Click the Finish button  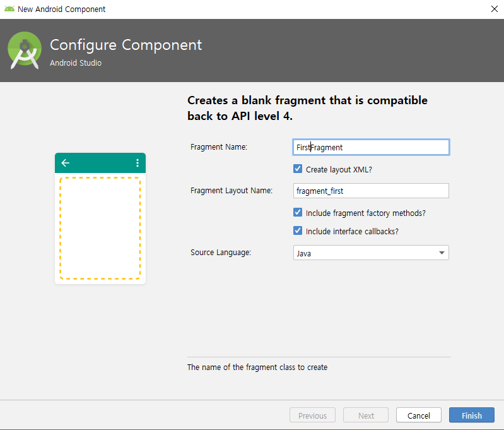coord(472,415)
